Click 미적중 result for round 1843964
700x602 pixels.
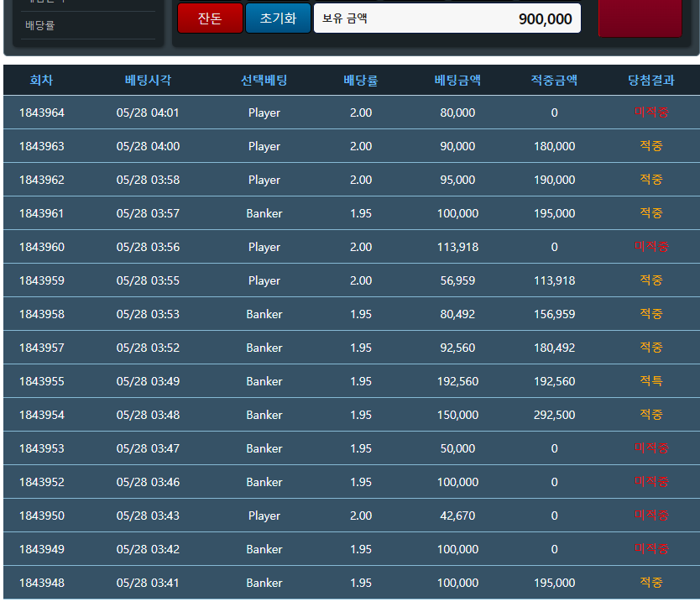(x=651, y=113)
